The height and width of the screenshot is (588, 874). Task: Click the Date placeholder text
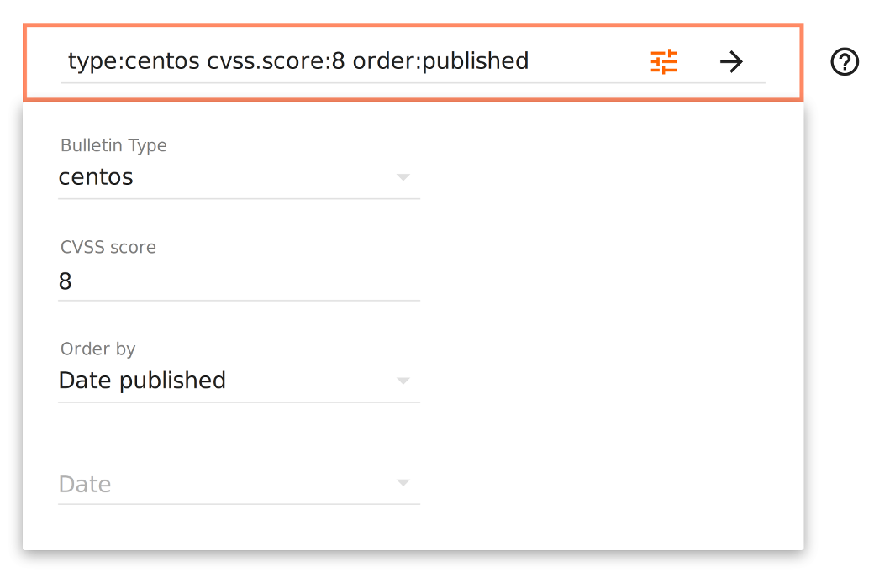pos(85,485)
